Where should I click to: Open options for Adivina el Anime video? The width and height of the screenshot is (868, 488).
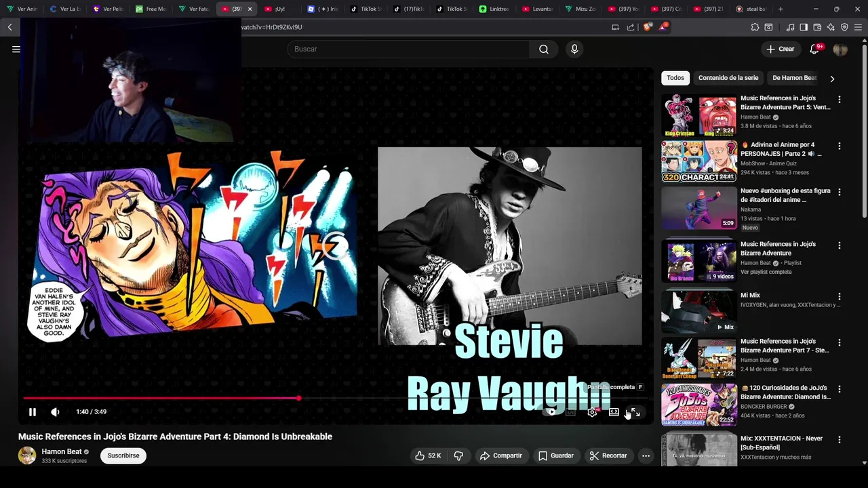pos(840,146)
